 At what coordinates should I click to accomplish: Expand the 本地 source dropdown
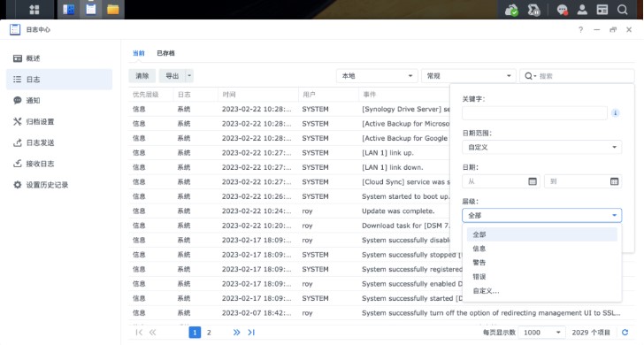coord(377,76)
